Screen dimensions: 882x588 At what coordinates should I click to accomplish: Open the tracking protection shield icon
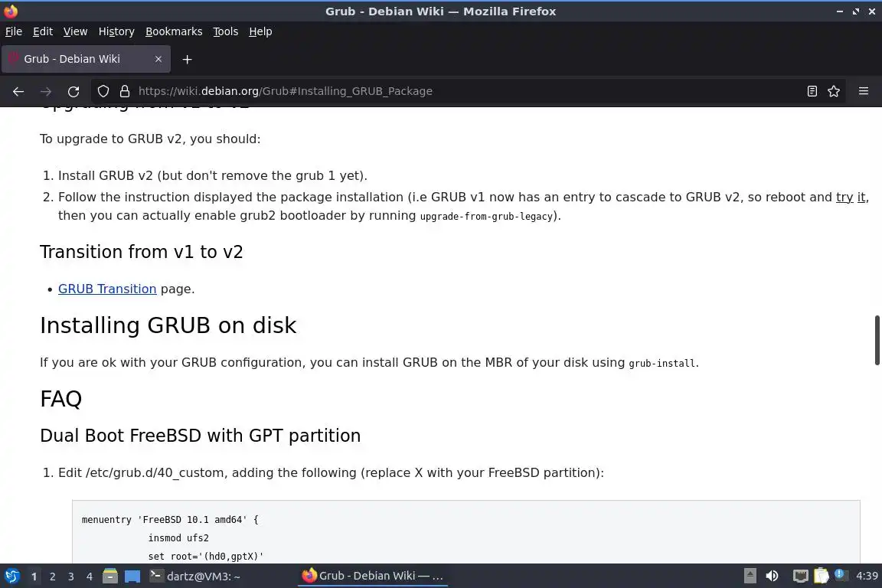(103, 91)
